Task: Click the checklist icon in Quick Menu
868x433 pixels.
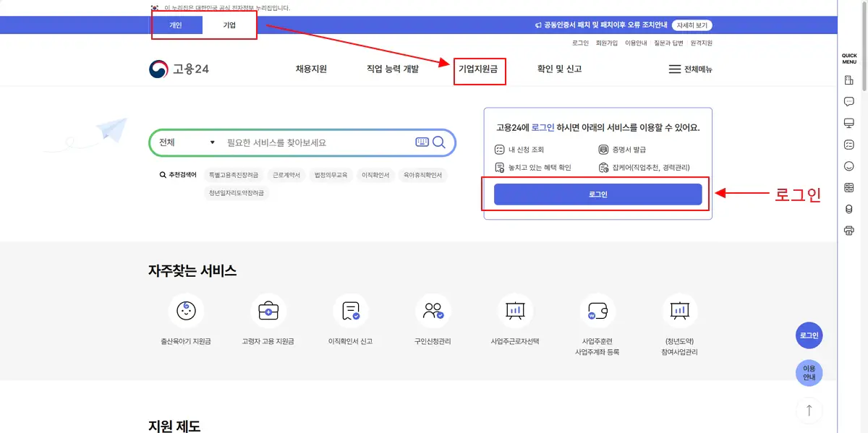Action: point(849,145)
